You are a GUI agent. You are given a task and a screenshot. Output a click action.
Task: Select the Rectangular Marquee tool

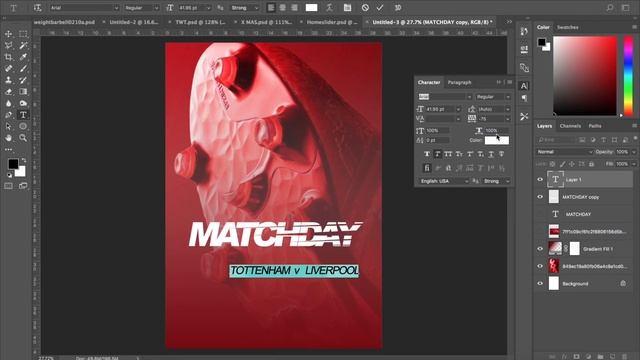click(x=23, y=34)
